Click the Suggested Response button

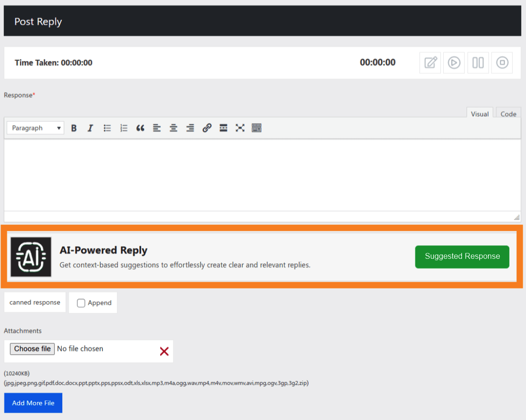(462, 257)
